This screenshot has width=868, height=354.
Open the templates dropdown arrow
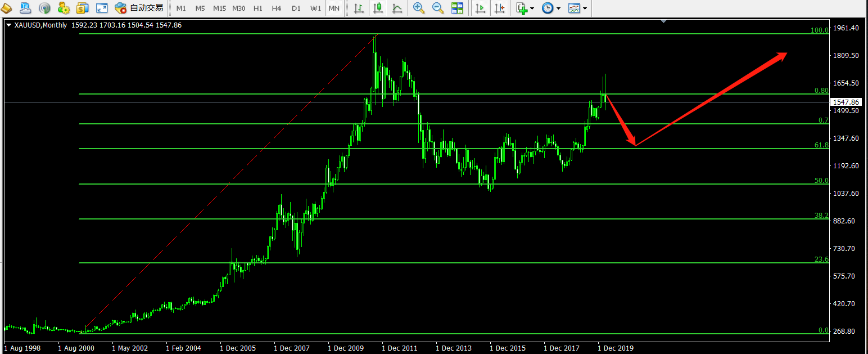585,8
